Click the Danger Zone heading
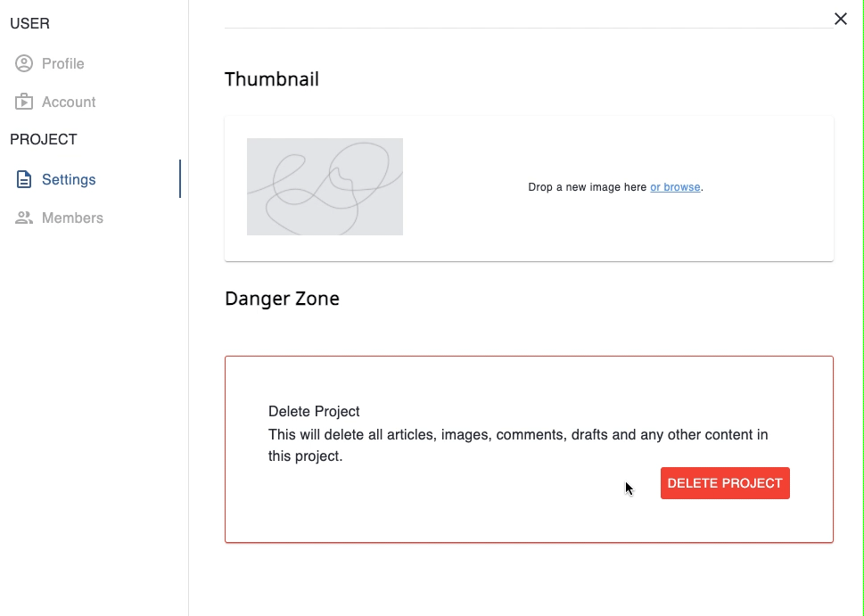 (x=282, y=299)
